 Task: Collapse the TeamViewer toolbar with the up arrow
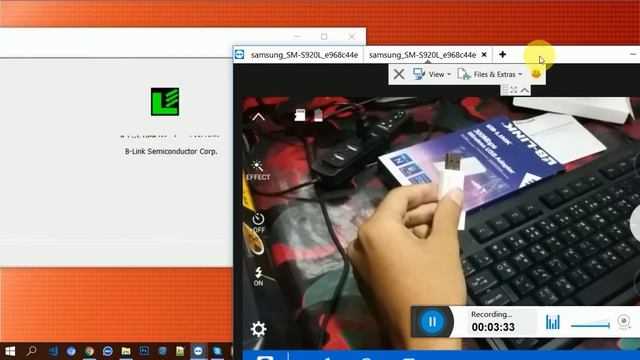click(524, 90)
